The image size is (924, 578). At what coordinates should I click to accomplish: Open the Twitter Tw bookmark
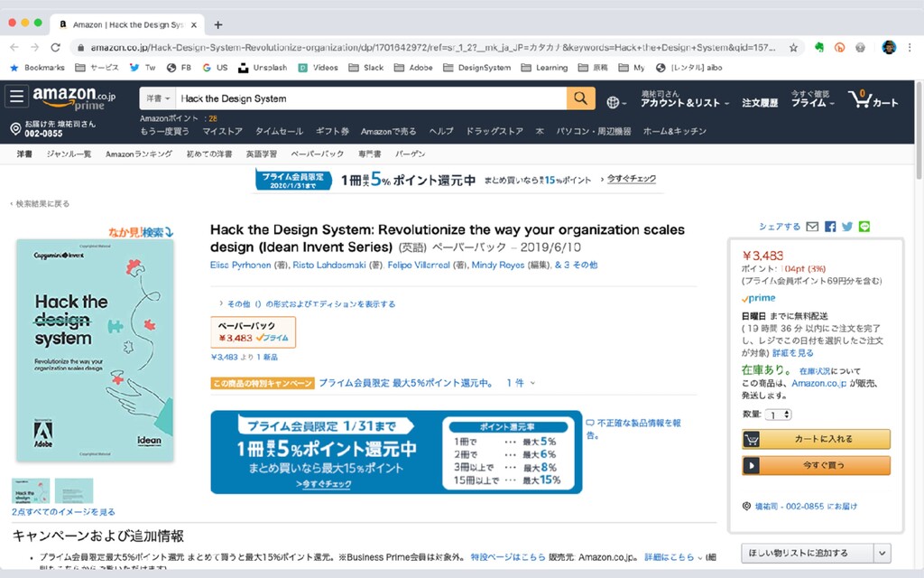(143, 68)
